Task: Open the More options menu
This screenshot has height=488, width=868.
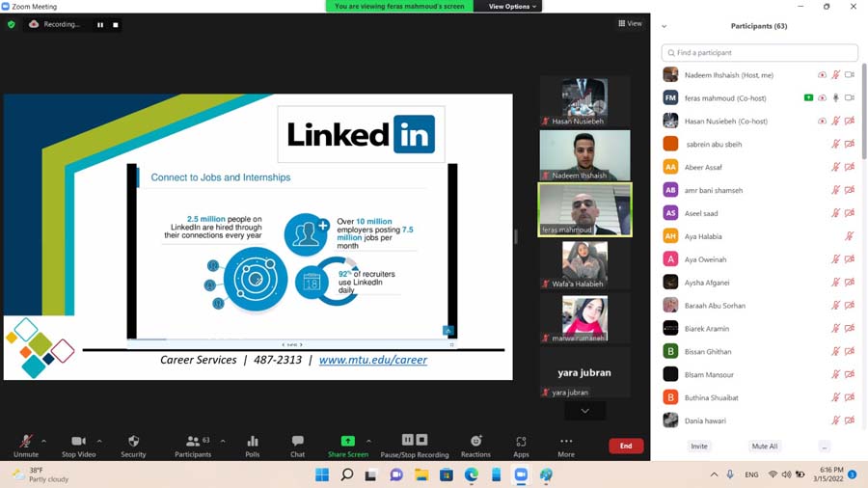Action: tap(566, 446)
